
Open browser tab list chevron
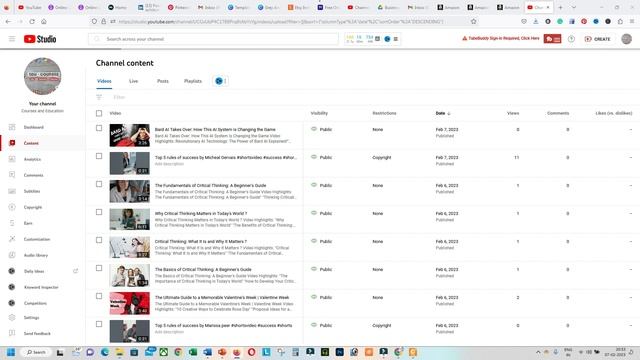(573, 7)
